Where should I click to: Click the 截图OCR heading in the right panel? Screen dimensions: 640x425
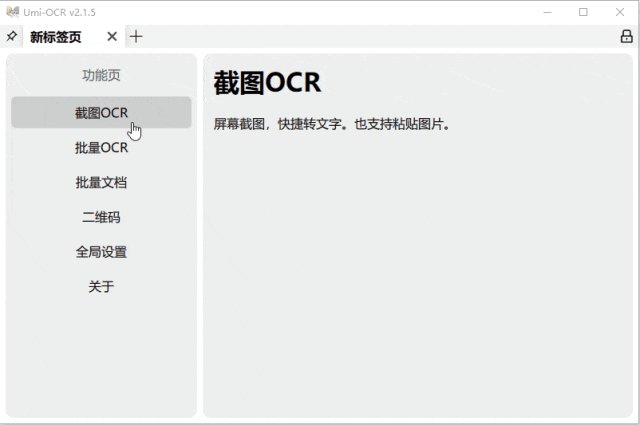pos(267,83)
